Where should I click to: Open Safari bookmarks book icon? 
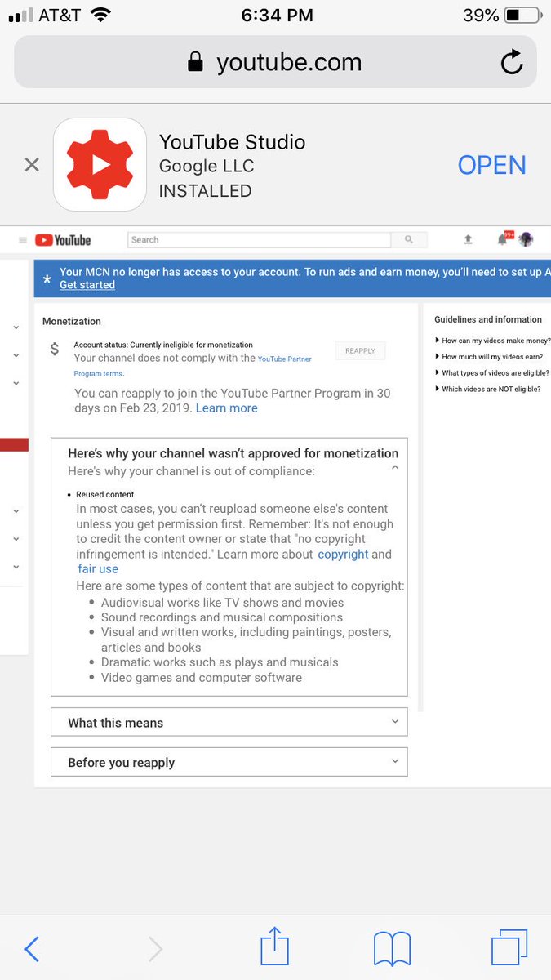click(392, 949)
